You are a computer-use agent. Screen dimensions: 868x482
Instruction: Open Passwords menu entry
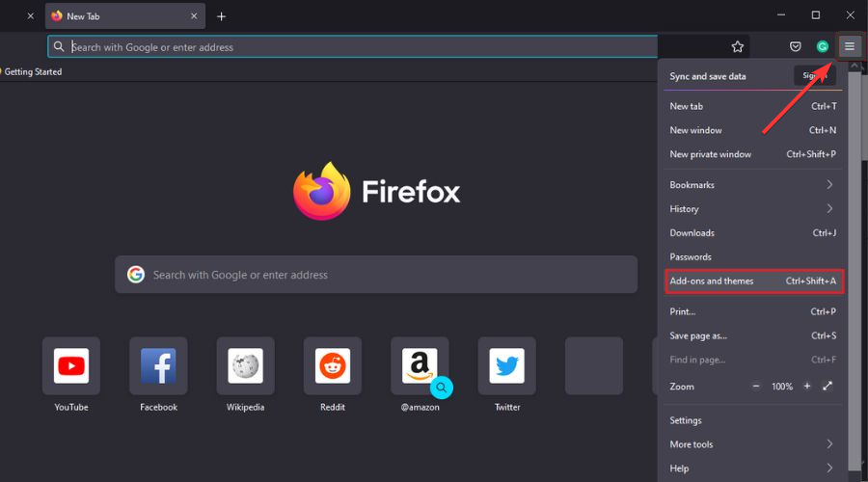(x=753, y=256)
